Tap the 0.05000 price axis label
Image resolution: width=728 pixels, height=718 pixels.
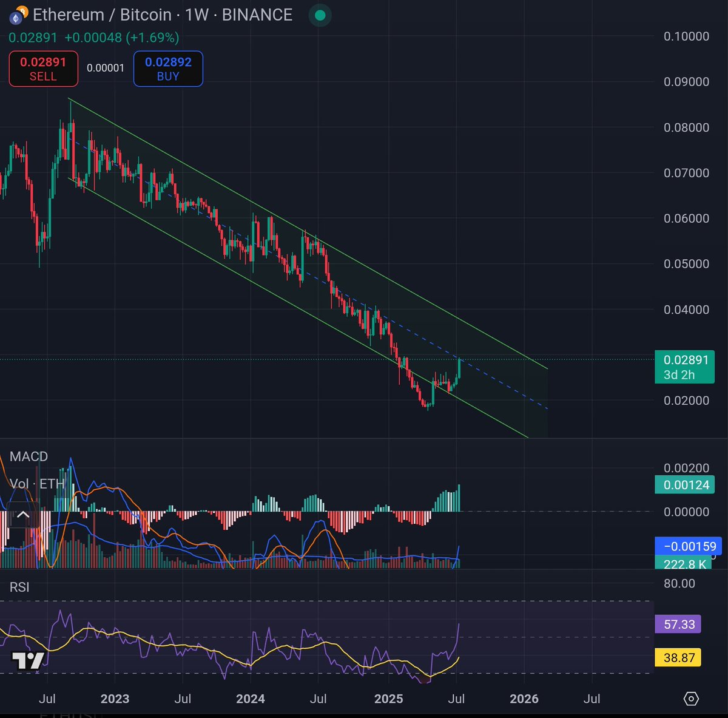point(686,264)
